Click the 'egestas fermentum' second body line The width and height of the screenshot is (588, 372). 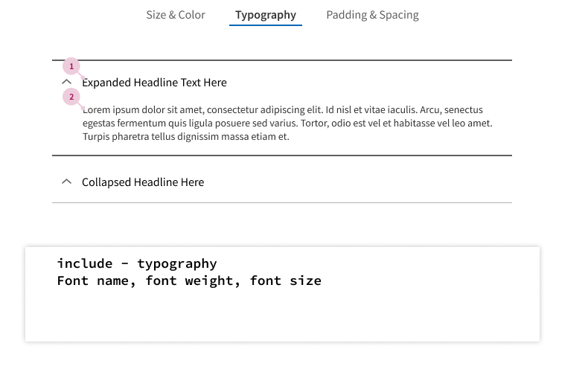287,123
